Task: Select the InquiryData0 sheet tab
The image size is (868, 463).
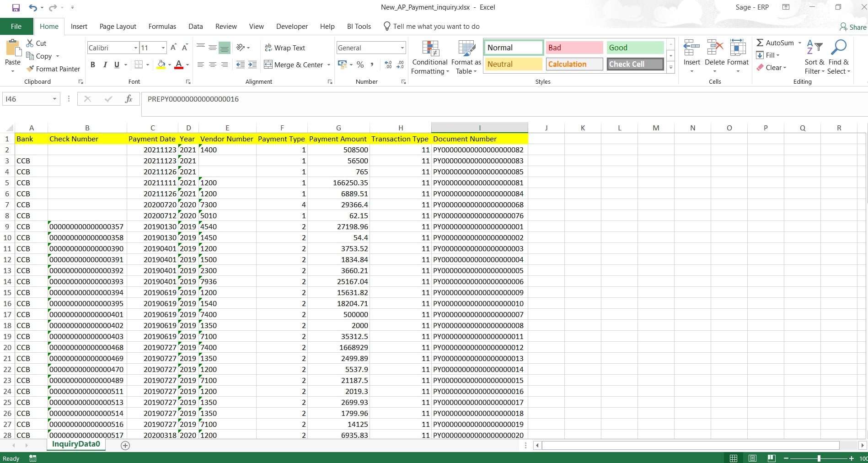Action: pyautogui.click(x=76, y=444)
